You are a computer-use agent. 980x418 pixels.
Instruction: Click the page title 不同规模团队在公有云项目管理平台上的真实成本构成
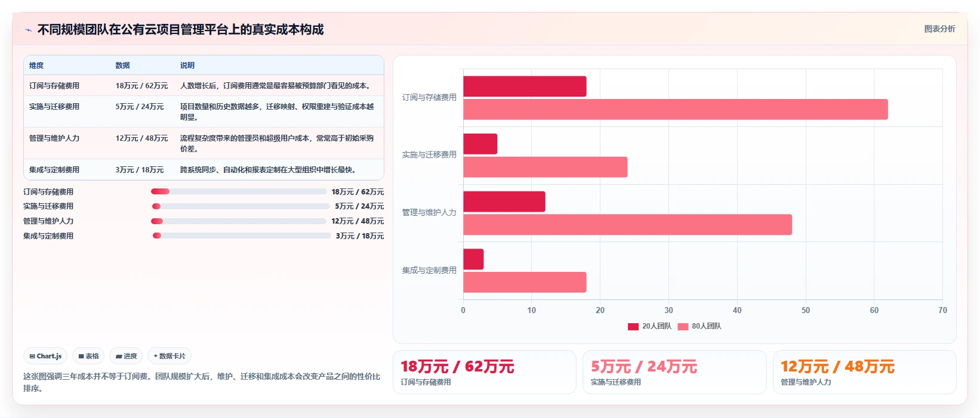click(x=180, y=29)
